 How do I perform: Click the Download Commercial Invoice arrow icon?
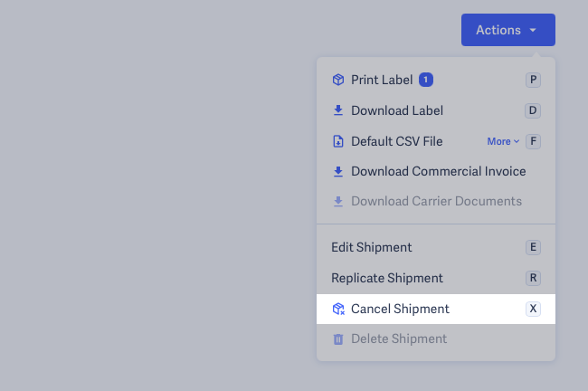point(338,171)
